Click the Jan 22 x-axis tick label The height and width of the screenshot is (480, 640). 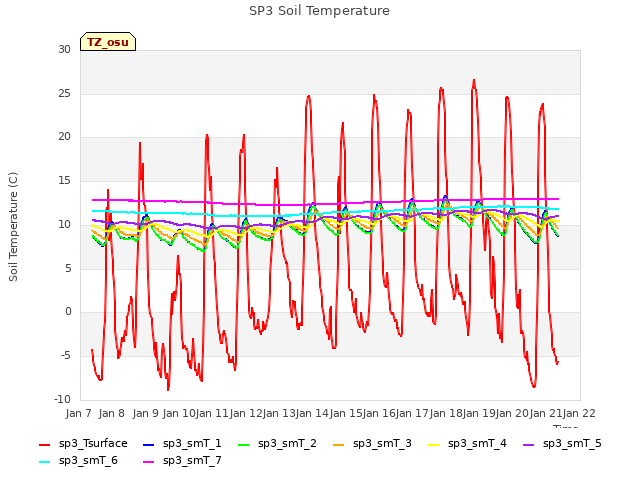(x=579, y=413)
